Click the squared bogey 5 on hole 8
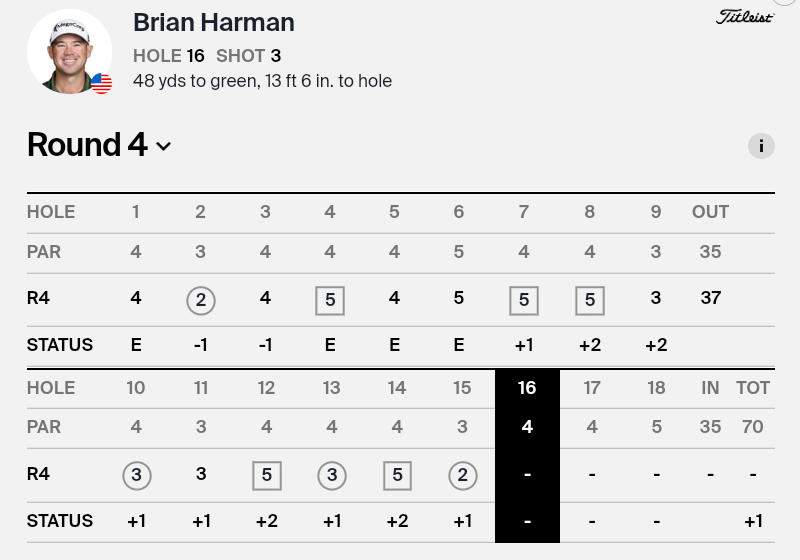The width and height of the screenshot is (800, 560). 589,299
